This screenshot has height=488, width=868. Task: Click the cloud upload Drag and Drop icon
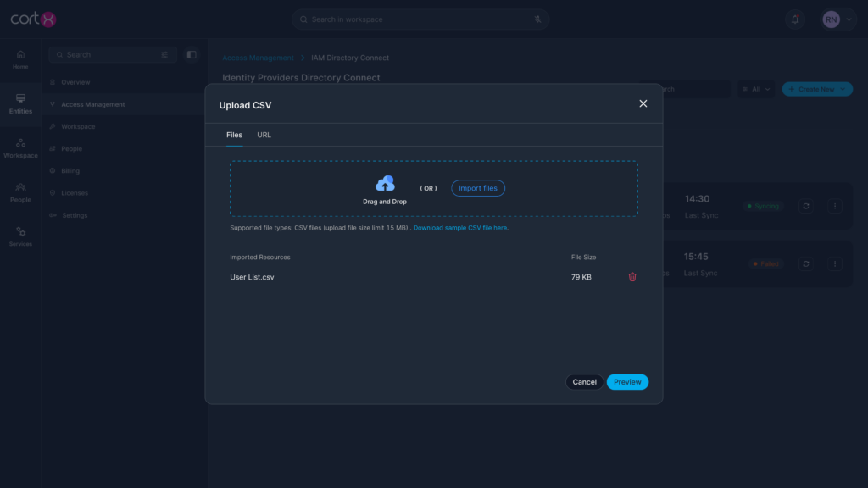point(385,184)
